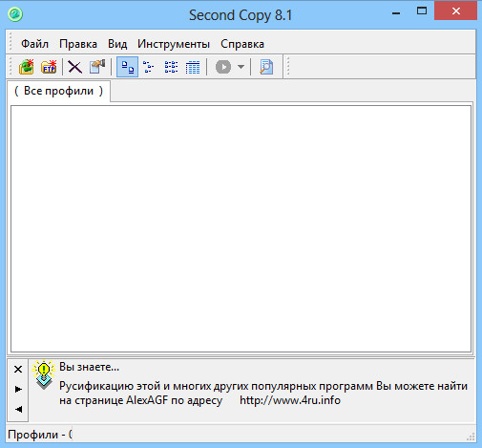Click the Профили status bar entry
482x448 pixels.
pyautogui.click(x=39, y=435)
